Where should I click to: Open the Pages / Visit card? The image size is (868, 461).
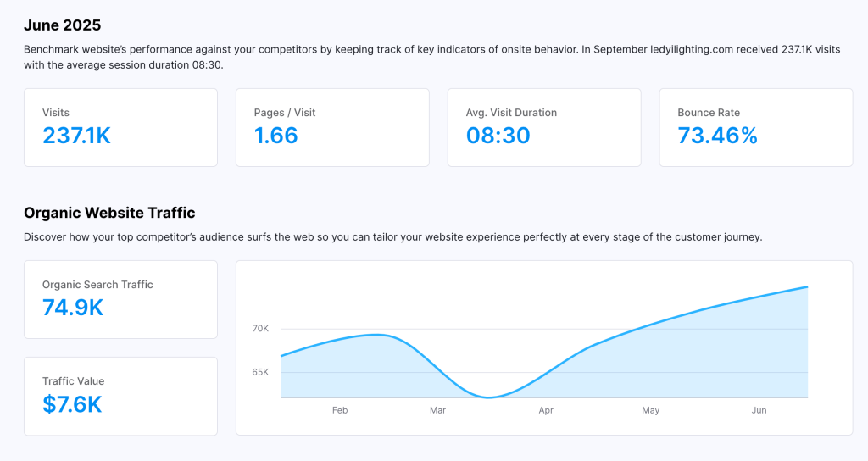[x=332, y=127]
